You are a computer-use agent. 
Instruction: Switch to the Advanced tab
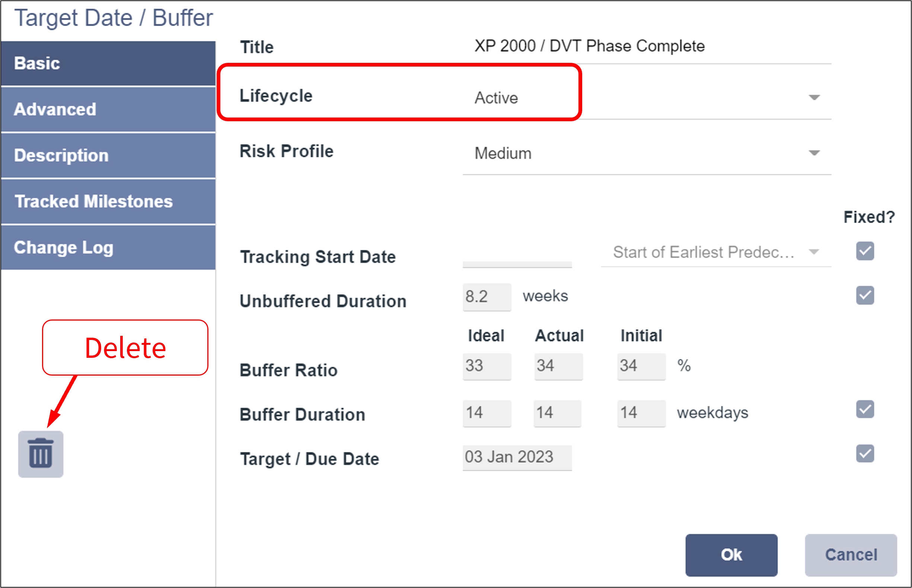pyautogui.click(x=108, y=110)
